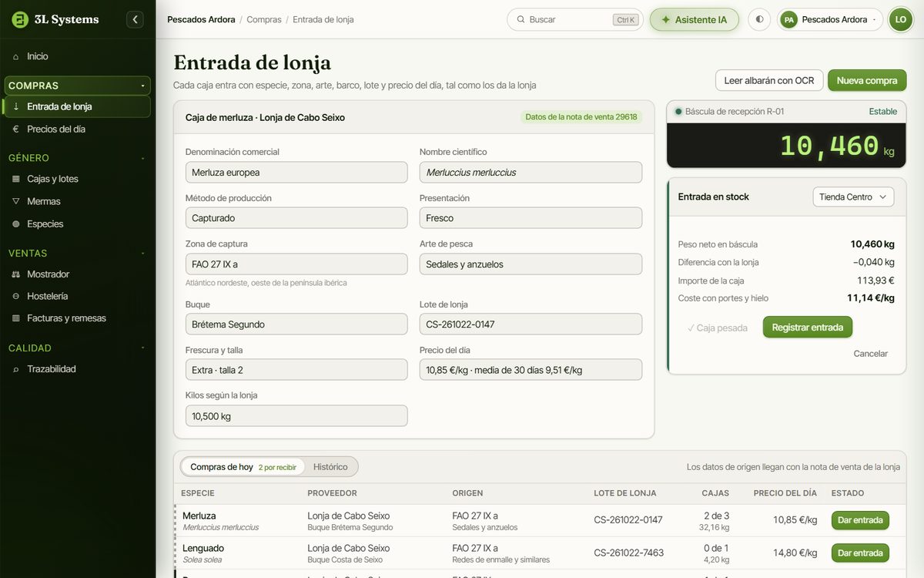Viewport: 924px width, 578px height.
Task: Click the Cancelar link
Action: (x=870, y=354)
